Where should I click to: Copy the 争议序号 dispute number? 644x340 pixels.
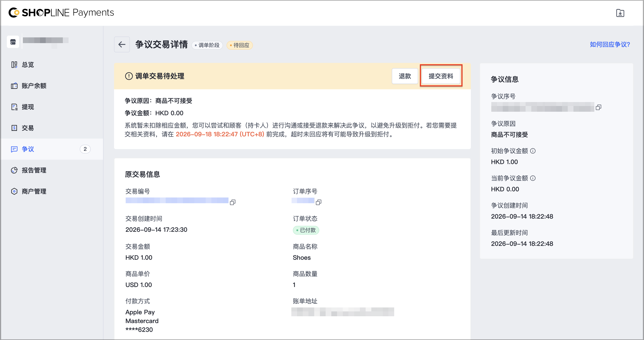(599, 107)
